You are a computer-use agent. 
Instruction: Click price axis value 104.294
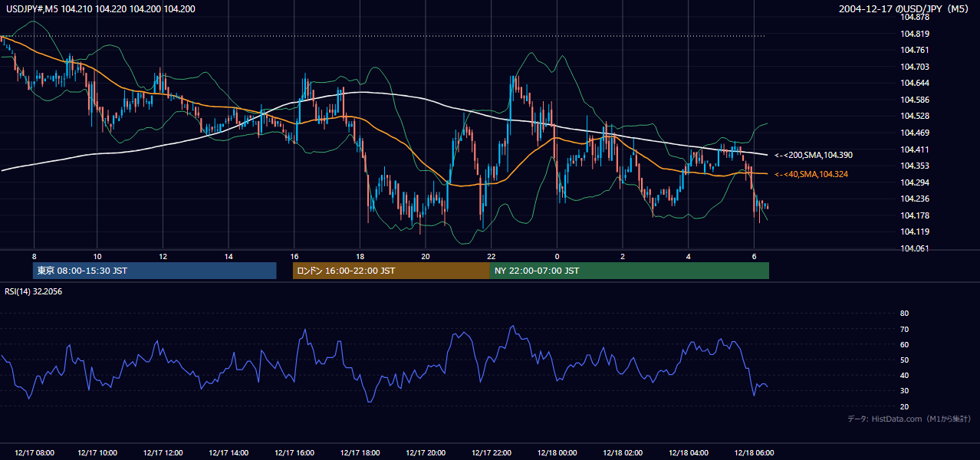[915, 182]
